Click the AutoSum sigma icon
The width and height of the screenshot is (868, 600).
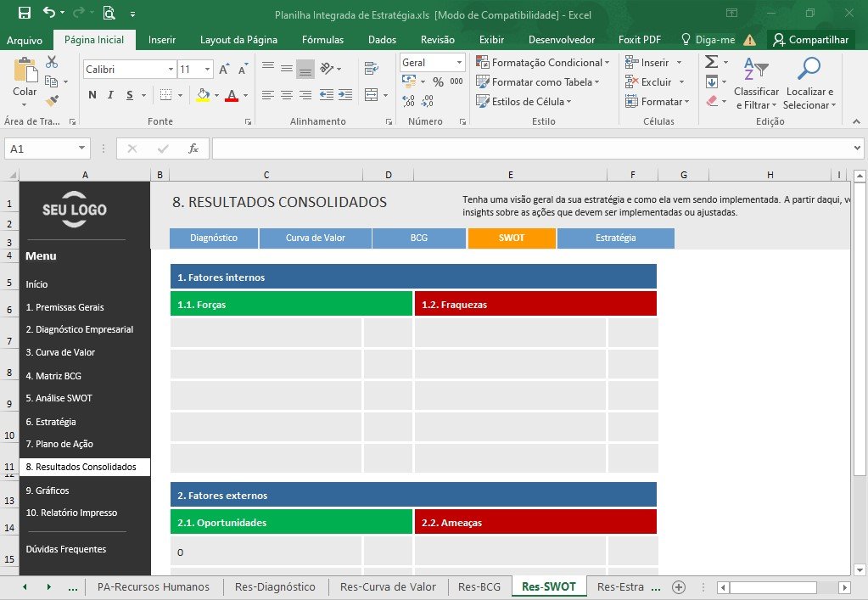[x=712, y=61]
